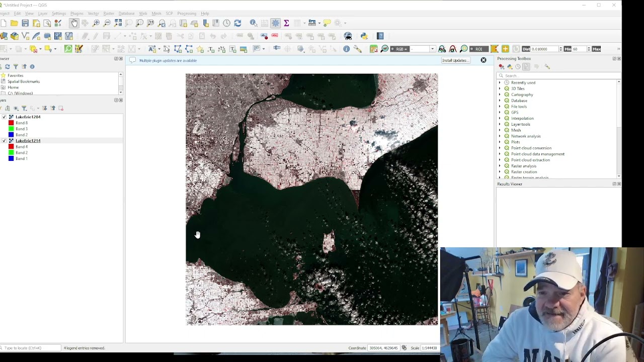The height and width of the screenshot is (362, 644).
Task: Refresh the map canvas
Action: [237, 23]
